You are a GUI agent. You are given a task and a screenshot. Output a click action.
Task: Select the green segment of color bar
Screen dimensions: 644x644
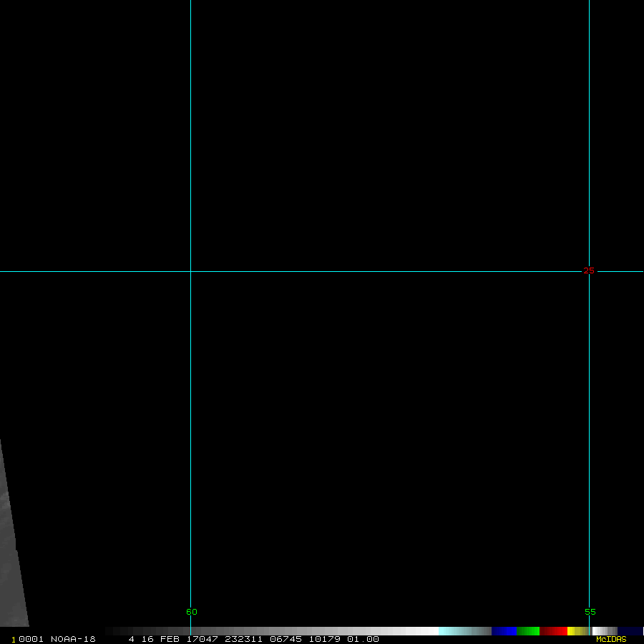(x=528, y=631)
